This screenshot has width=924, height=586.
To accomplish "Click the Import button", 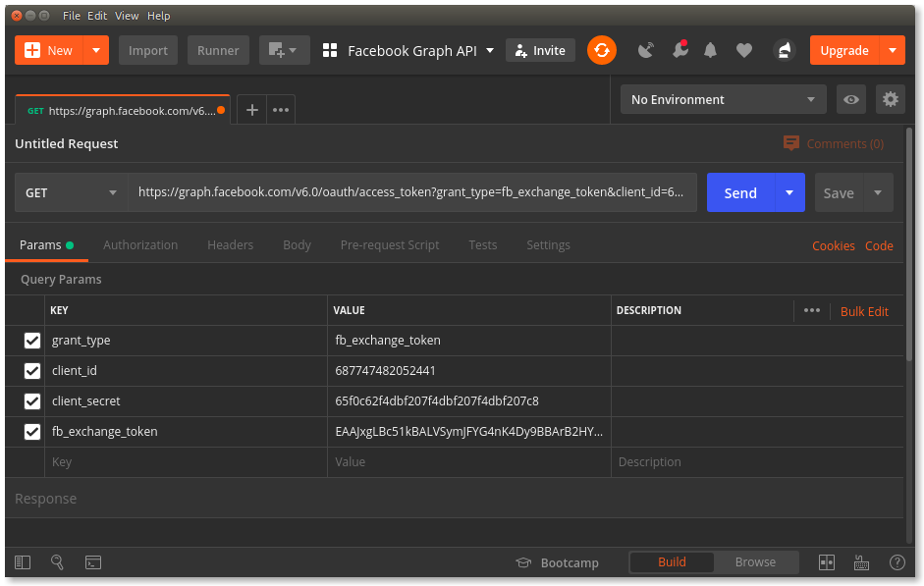I will pos(148,50).
